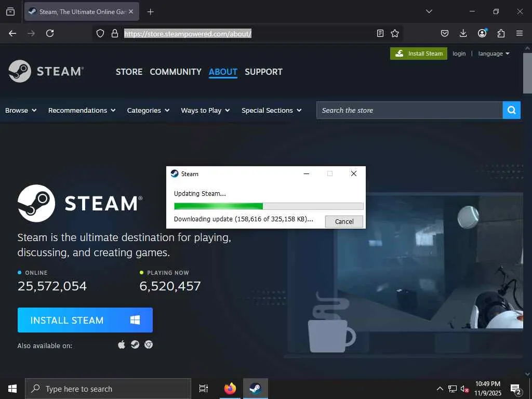Reload the current page

coord(50,33)
